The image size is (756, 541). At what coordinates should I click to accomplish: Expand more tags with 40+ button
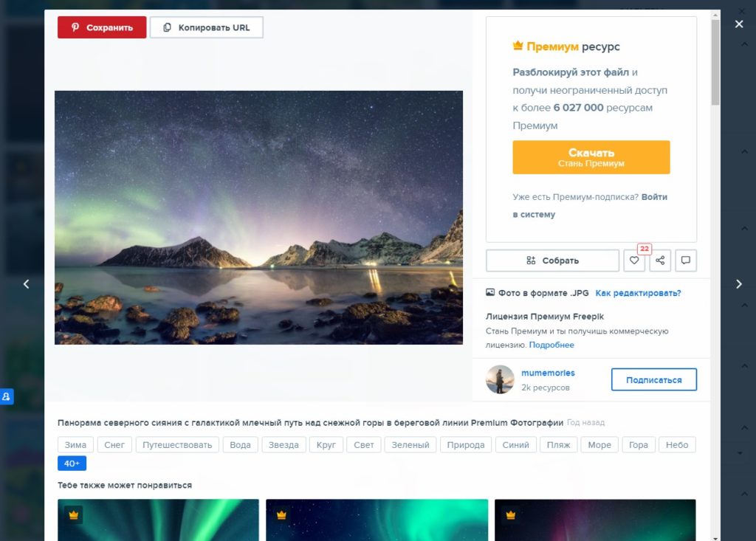[72, 464]
